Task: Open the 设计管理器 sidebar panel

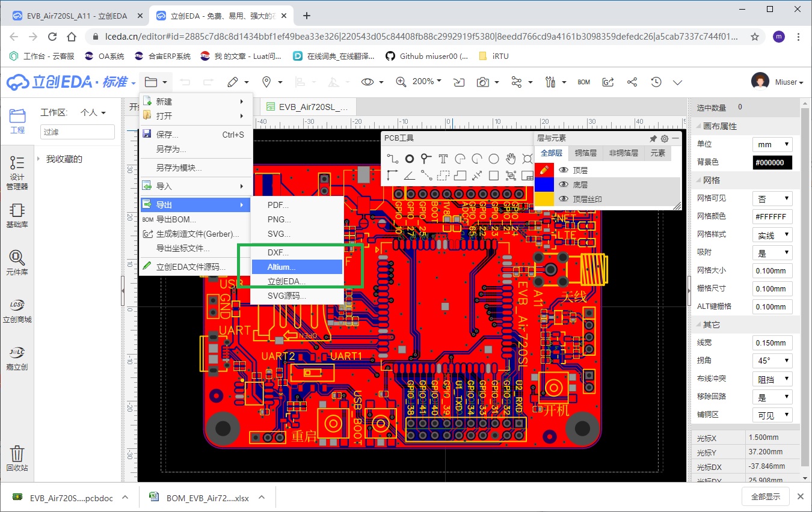Action: [x=17, y=172]
